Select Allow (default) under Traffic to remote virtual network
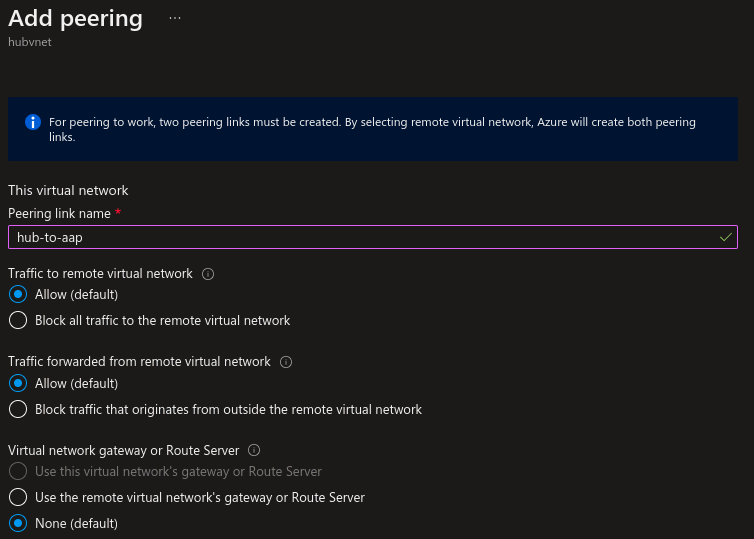This screenshot has width=754, height=539. click(17, 295)
